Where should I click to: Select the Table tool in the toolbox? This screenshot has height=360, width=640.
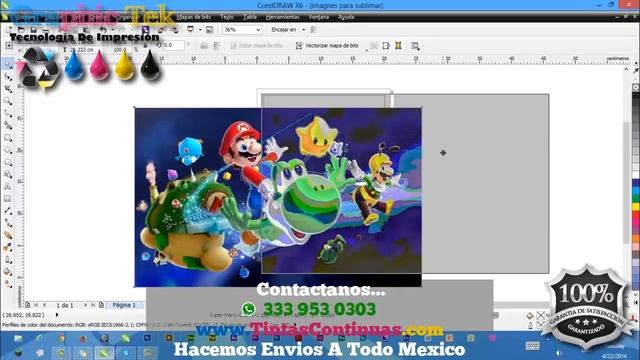coord(8,199)
